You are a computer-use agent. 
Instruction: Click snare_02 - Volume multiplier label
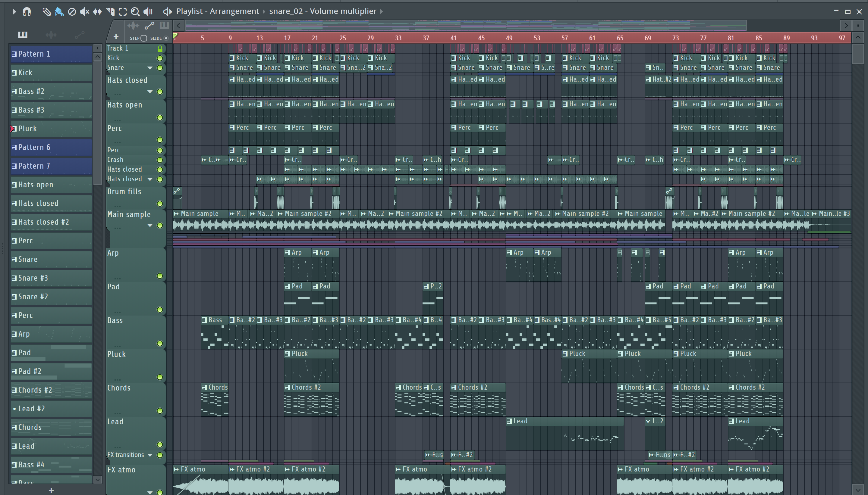click(x=322, y=11)
